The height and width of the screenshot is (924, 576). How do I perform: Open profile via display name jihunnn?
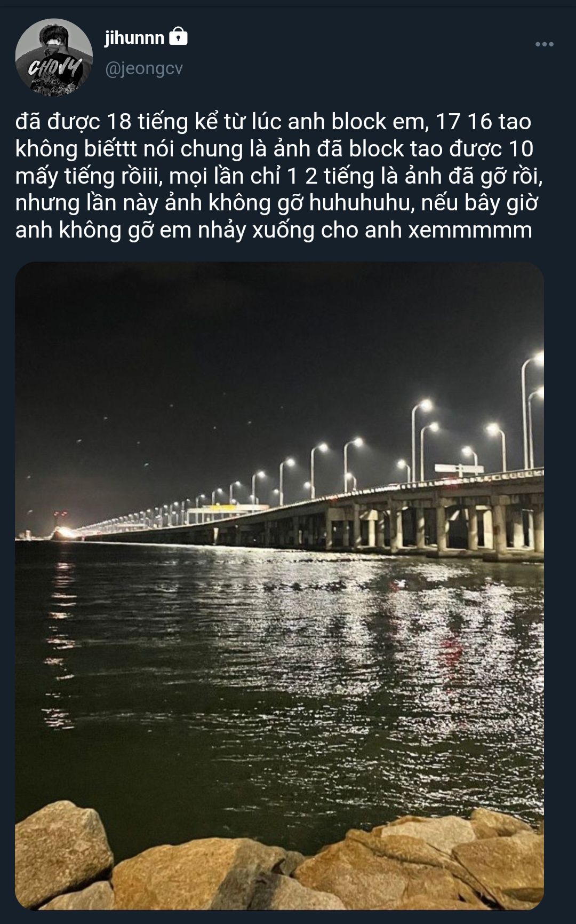[x=134, y=37]
